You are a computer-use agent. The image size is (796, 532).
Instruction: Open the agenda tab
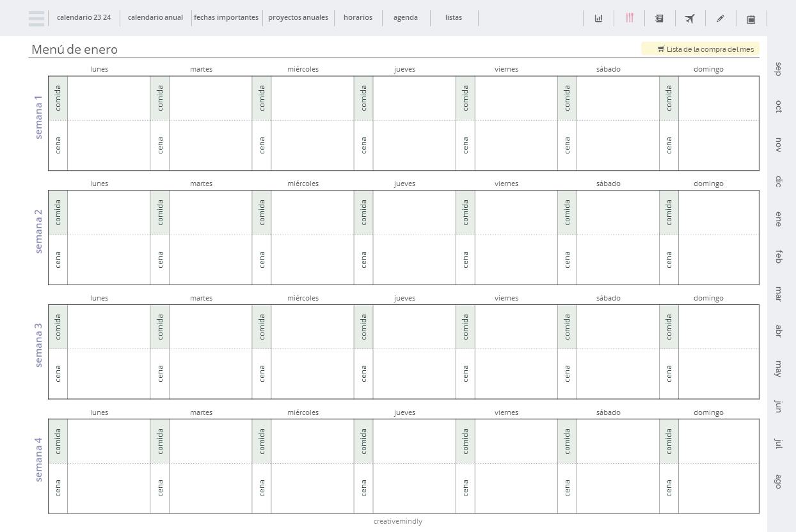[x=406, y=17]
